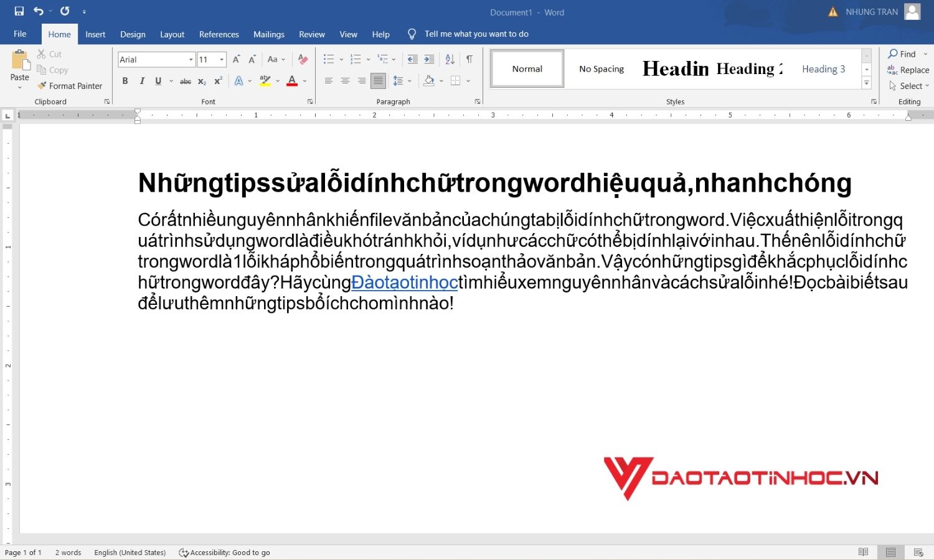The width and height of the screenshot is (934, 560).
Task: Click the Dàotạotinhoc hyperlink
Action: point(405,282)
